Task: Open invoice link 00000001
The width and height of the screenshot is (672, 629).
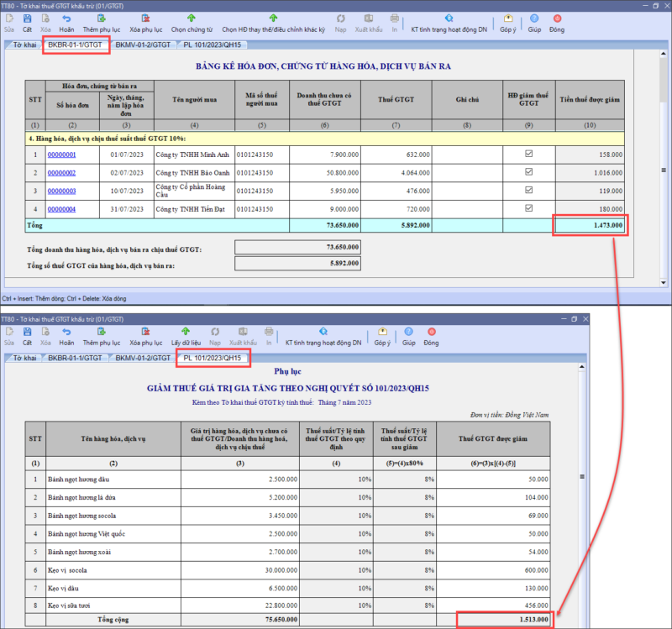Action: click(x=61, y=155)
